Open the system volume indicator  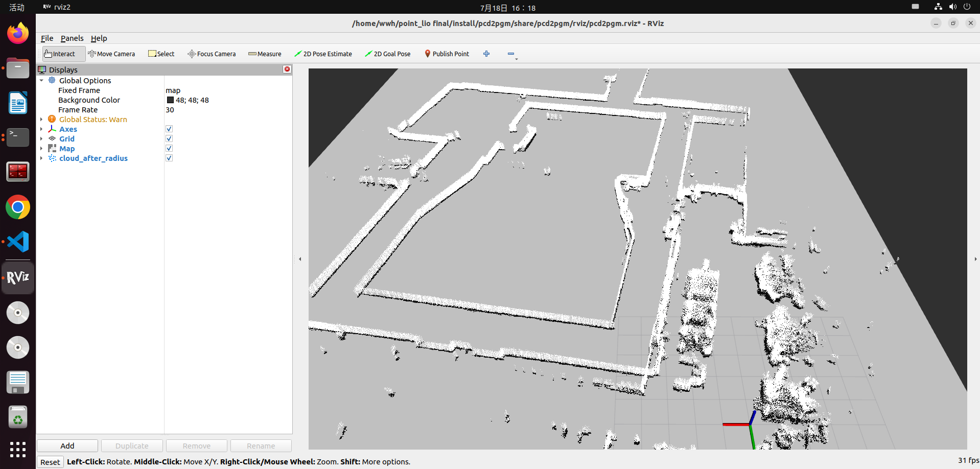952,7
